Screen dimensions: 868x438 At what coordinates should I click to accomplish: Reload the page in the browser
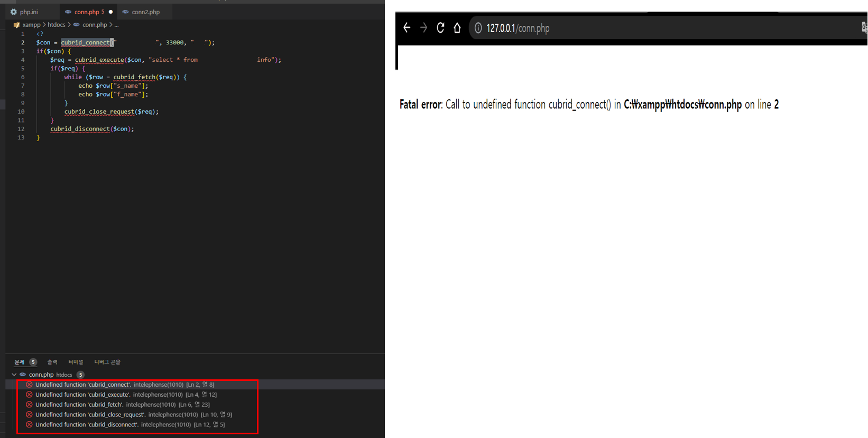pyautogui.click(x=440, y=28)
